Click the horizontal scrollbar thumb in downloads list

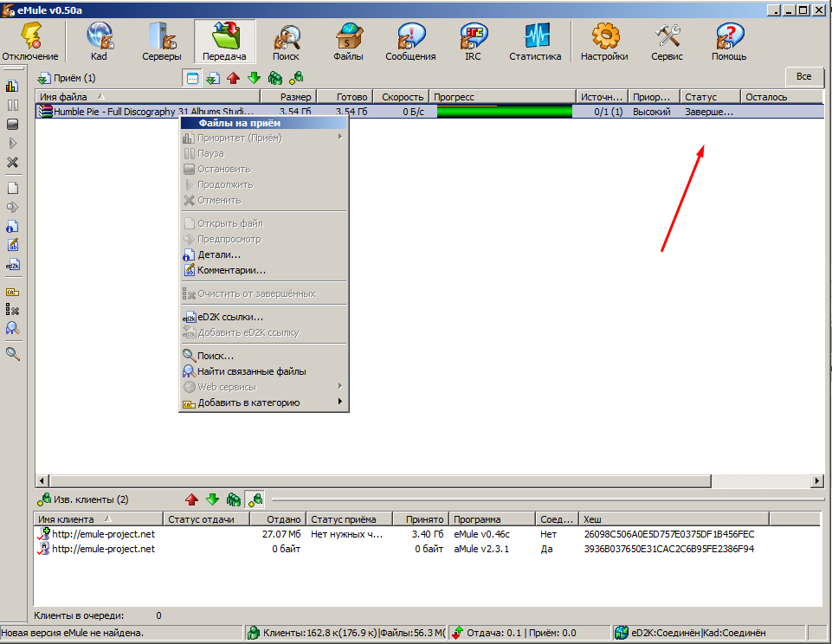pos(380,480)
